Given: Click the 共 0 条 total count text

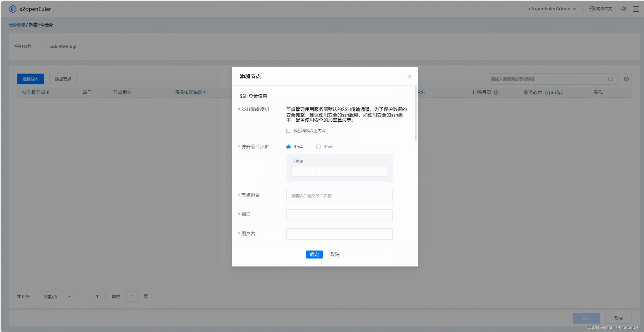Looking at the screenshot, I should coord(23,296).
